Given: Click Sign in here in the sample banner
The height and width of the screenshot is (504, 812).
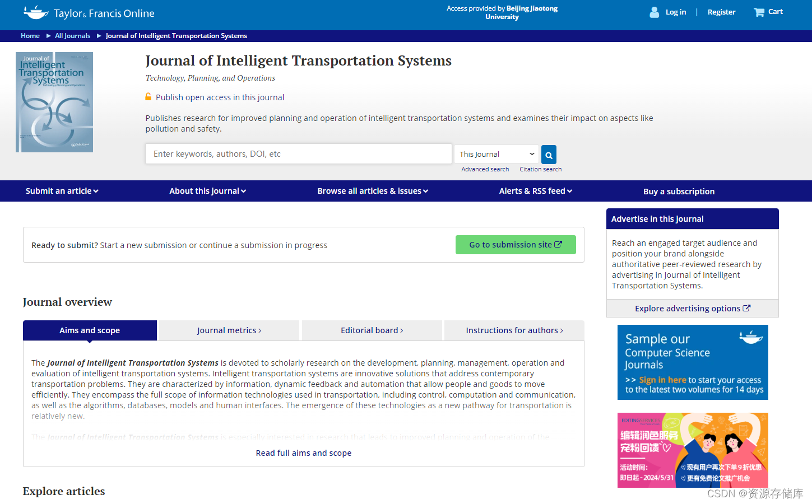Looking at the screenshot, I should (662, 380).
